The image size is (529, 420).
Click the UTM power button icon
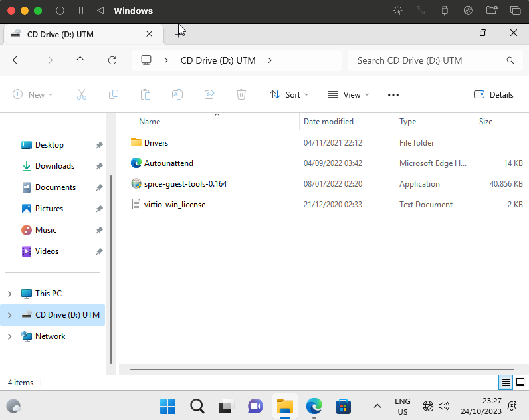pos(60,11)
